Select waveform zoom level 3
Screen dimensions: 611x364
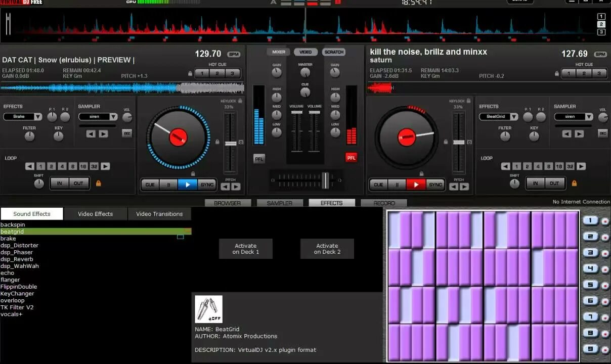(601, 32)
